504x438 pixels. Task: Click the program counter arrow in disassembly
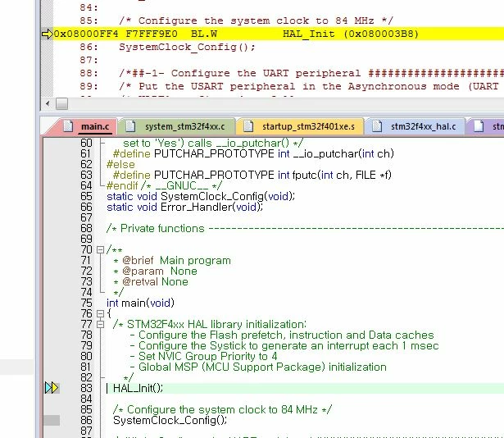[48, 34]
